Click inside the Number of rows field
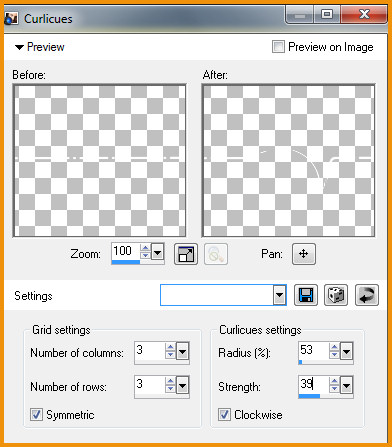This screenshot has width=392, height=447. point(150,384)
